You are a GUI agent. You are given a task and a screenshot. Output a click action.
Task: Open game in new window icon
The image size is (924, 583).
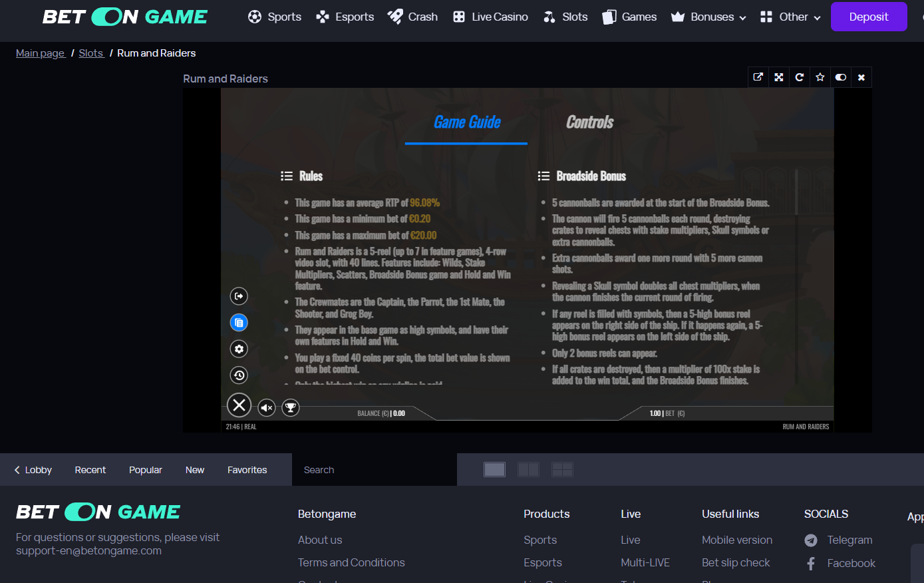[758, 77]
